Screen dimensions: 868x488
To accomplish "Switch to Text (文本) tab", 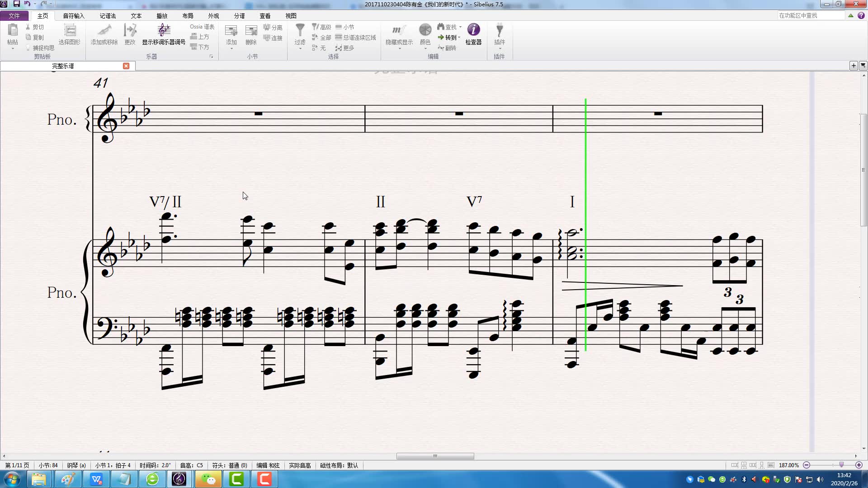I will (x=136, y=16).
